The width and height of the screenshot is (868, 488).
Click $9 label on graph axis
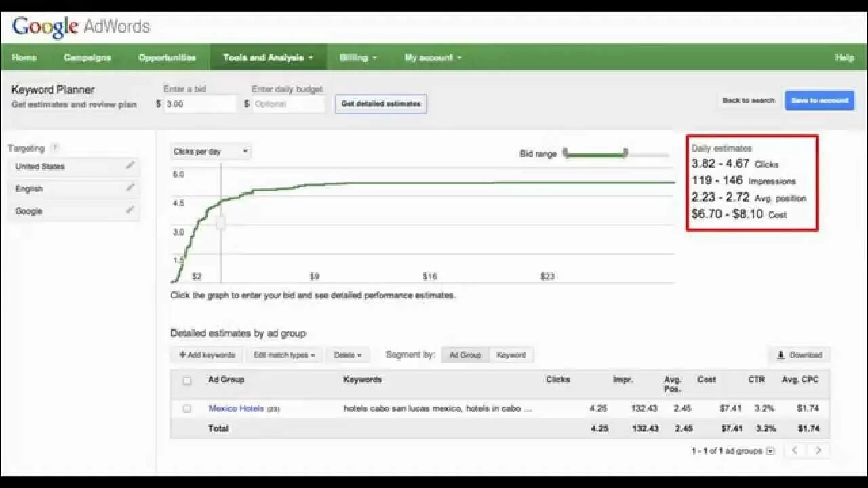pos(314,276)
